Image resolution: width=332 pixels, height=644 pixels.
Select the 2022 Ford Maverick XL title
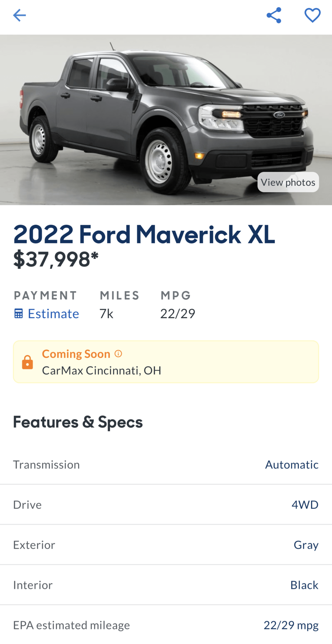pos(144,235)
